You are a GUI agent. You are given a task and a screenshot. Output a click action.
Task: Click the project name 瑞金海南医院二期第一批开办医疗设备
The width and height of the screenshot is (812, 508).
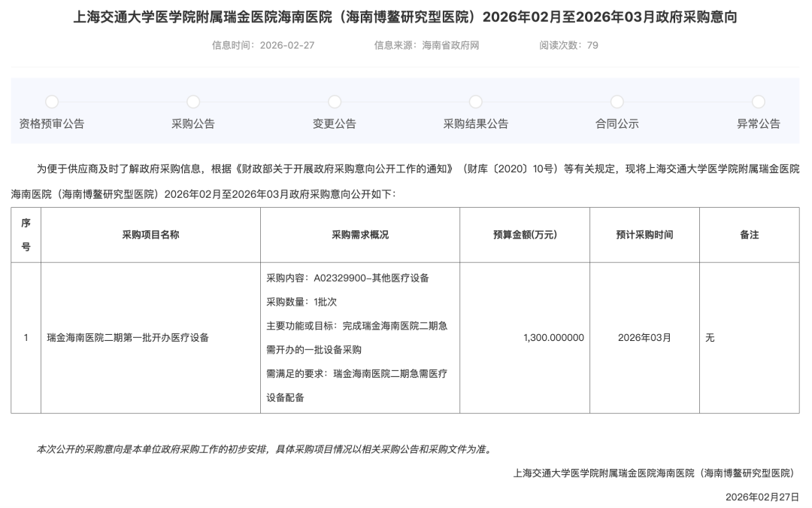[128, 338]
